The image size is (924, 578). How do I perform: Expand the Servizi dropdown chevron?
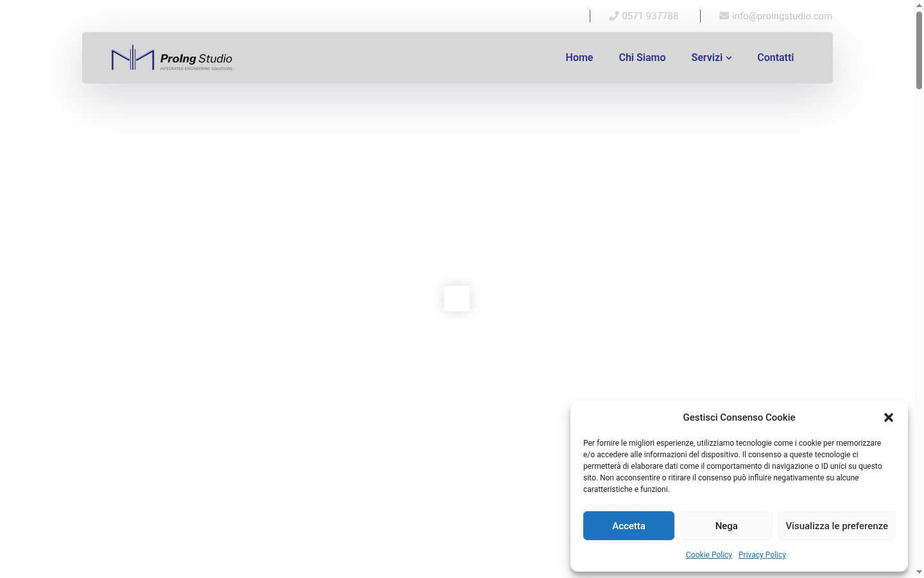729,58
